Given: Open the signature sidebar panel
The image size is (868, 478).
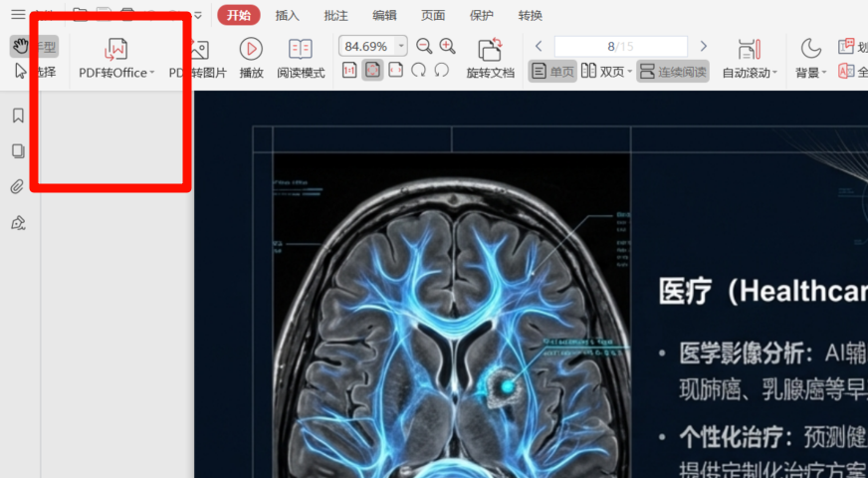Looking at the screenshot, I should point(18,223).
